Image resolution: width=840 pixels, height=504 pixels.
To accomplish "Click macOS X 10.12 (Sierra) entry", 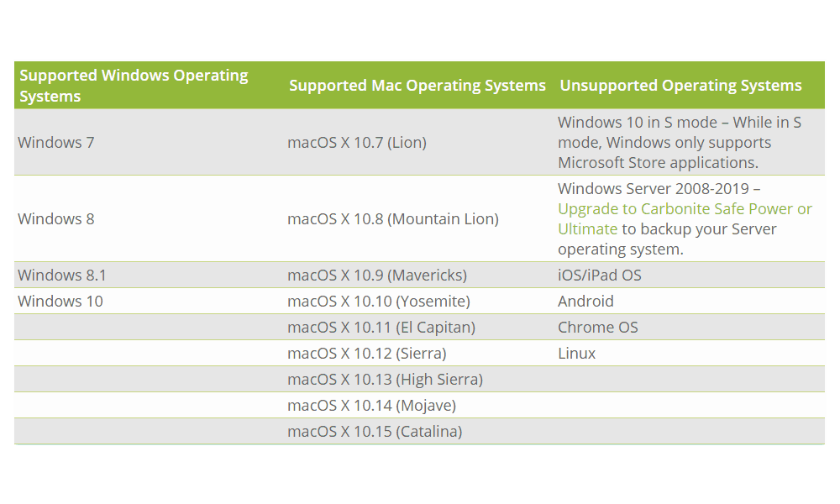I will tap(367, 354).
